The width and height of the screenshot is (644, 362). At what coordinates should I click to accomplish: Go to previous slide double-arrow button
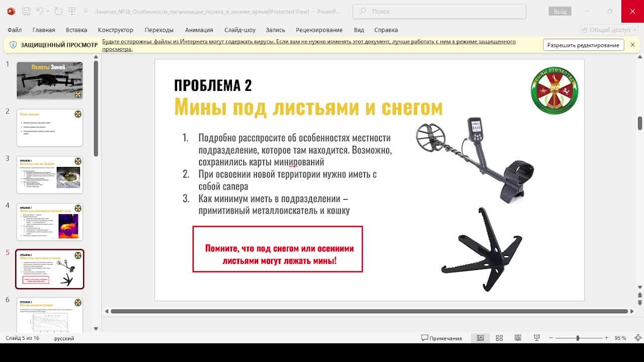[640, 295]
